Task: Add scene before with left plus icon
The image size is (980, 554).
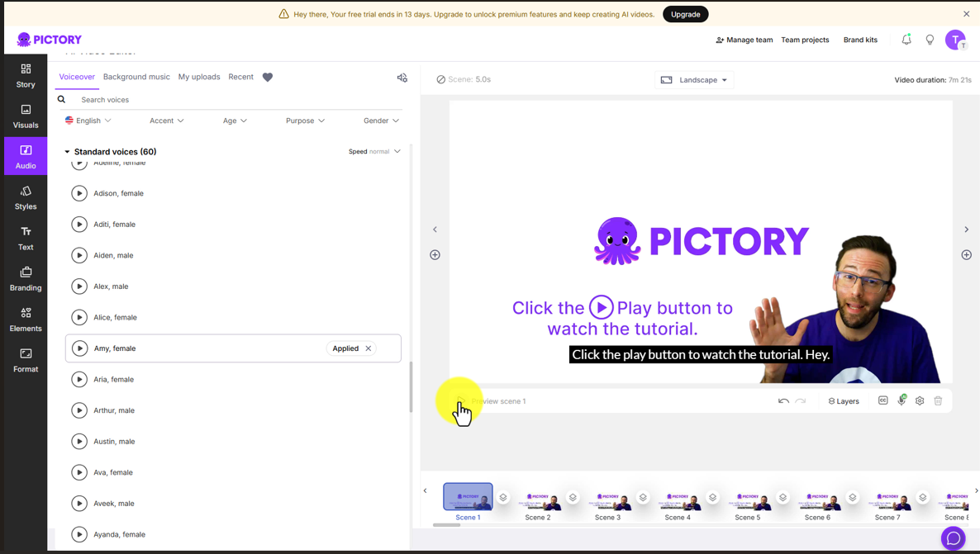Action: (x=435, y=255)
